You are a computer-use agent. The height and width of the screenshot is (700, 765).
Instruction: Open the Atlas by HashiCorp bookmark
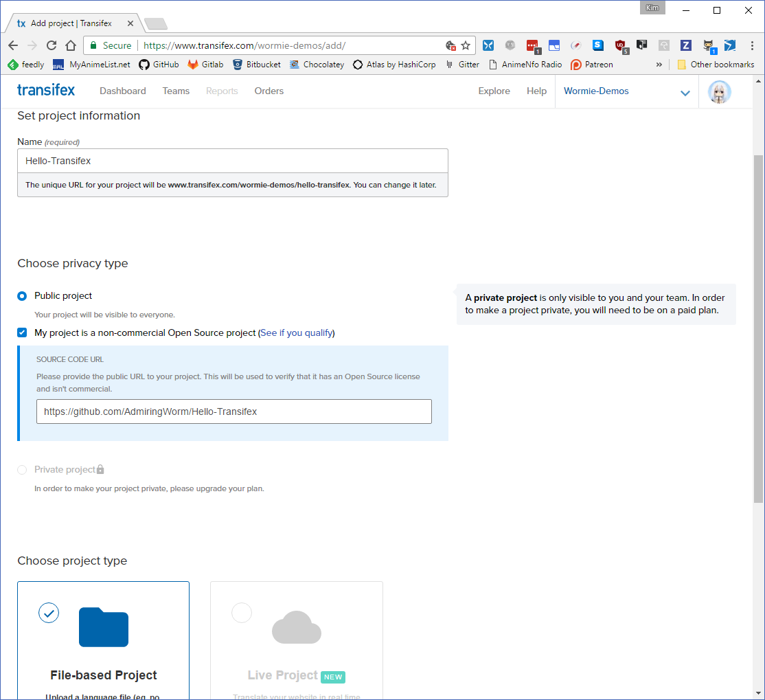click(394, 65)
